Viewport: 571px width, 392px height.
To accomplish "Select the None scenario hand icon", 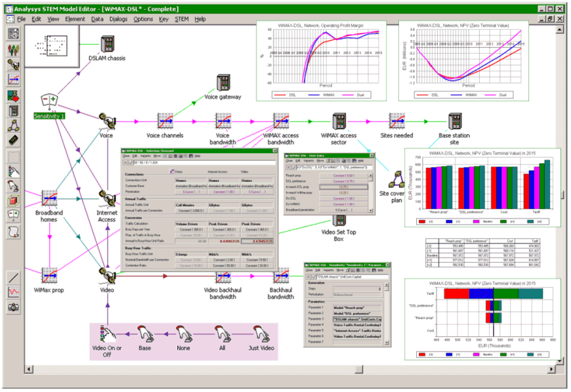I will coord(184,334).
